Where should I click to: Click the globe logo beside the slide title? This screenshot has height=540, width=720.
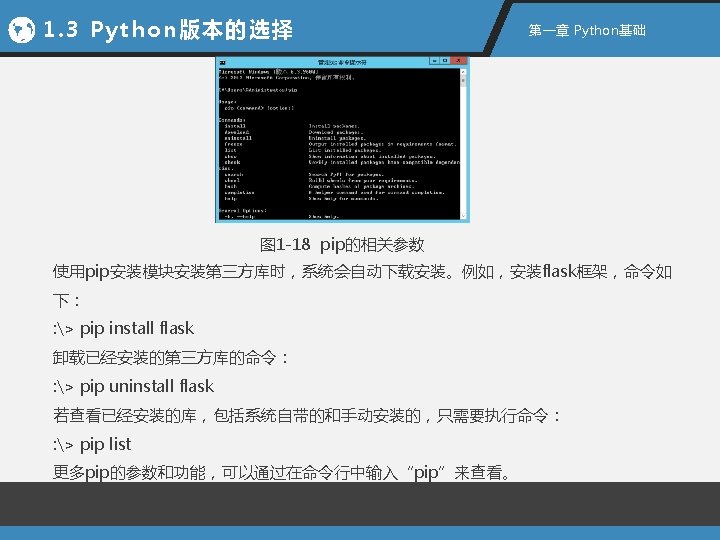[22, 30]
